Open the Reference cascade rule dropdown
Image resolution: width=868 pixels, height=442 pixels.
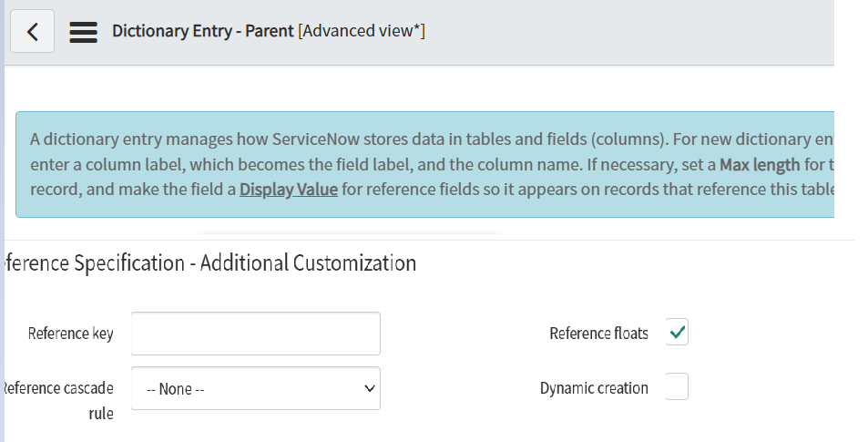pyautogui.click(x=255, y=388)
